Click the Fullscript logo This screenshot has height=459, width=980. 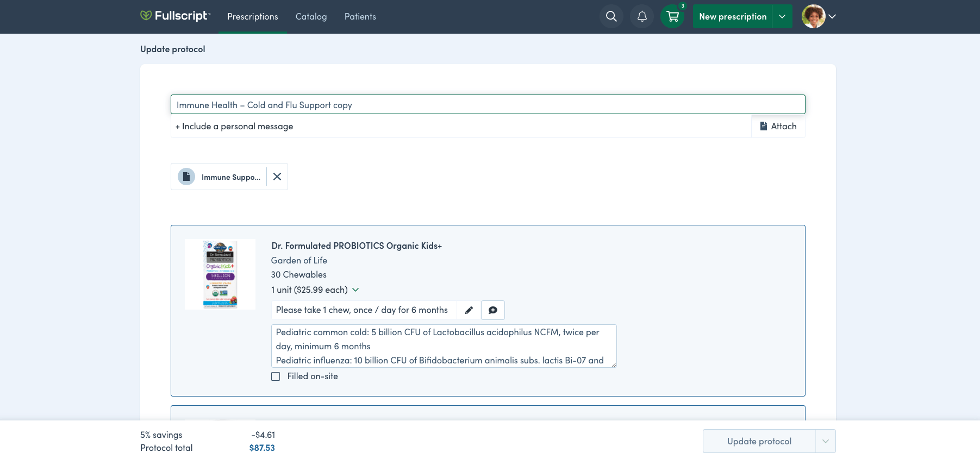pyautogui.click(x=174, y=16)
